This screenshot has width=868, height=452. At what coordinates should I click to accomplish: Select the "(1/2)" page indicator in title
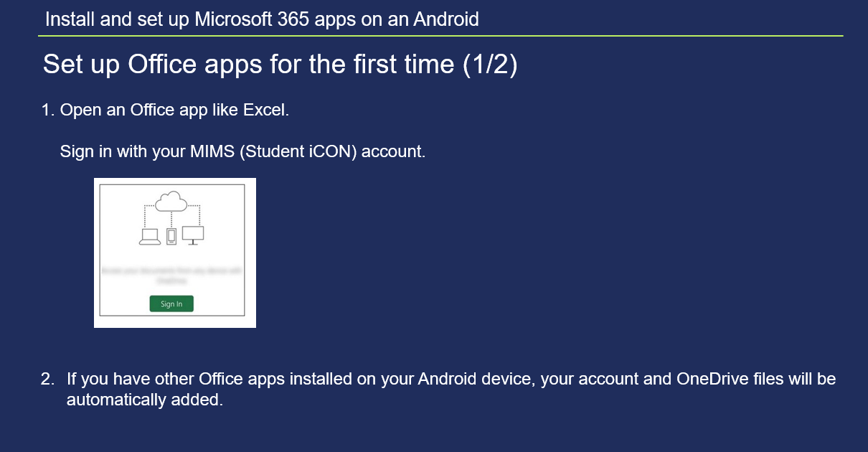(490, 64)
